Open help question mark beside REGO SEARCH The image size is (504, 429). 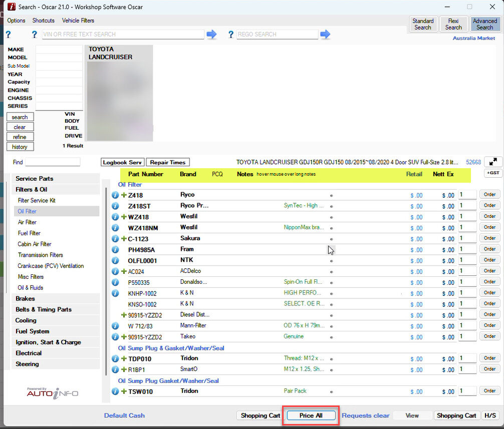coord(231,35)
